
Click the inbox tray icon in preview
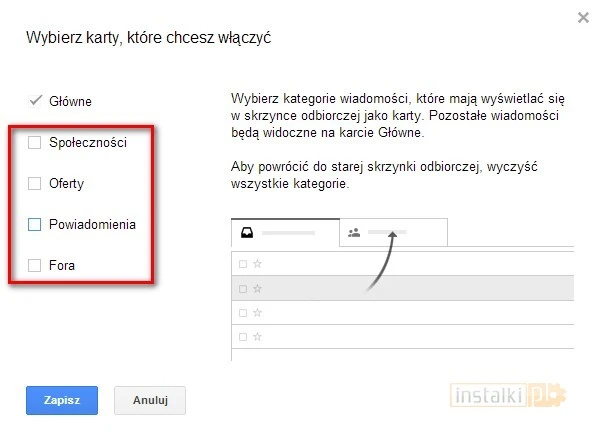[x=247, y=233]
